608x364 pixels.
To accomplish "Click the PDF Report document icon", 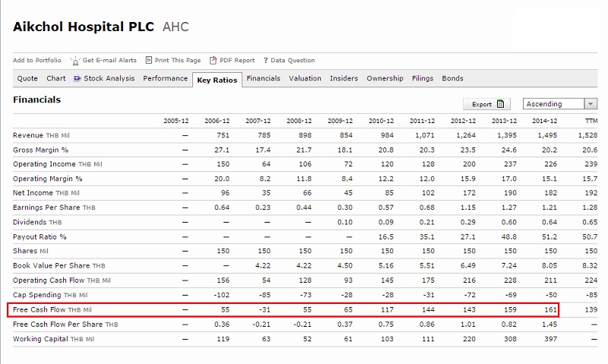I will coord(213,60).
